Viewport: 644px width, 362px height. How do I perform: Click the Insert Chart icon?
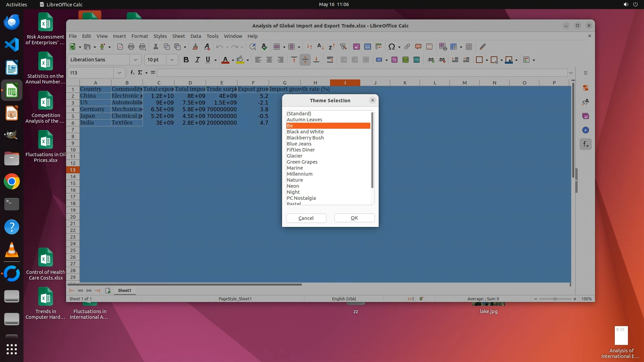click(368, 47)
